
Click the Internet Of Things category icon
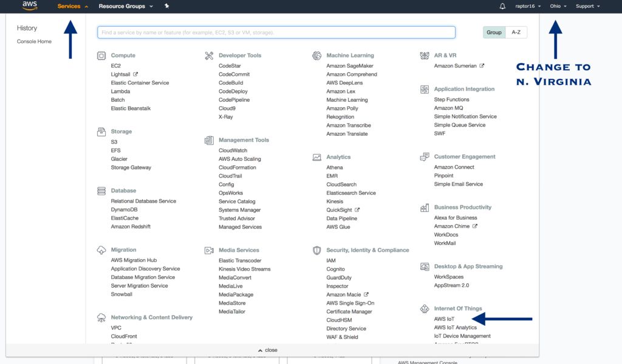pyautogui.click(x=425, y=309)
